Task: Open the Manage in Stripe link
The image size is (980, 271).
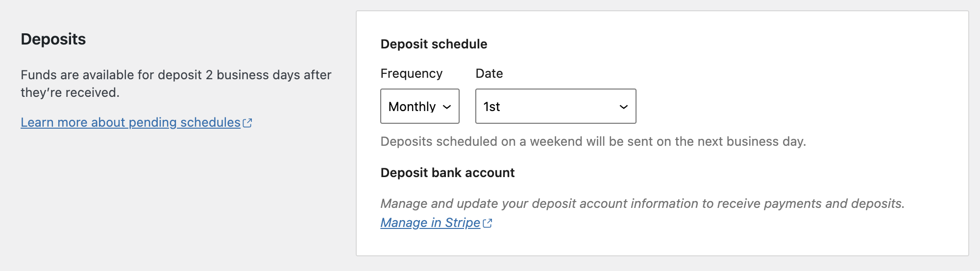Action: (430, 223)
